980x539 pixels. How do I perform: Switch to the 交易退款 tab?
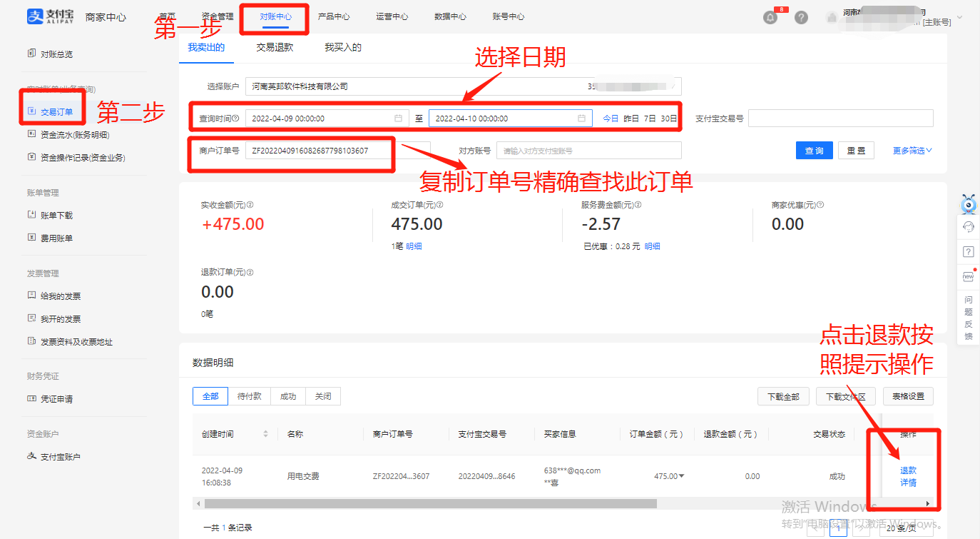pyautogui.click(x=275, y=47)
